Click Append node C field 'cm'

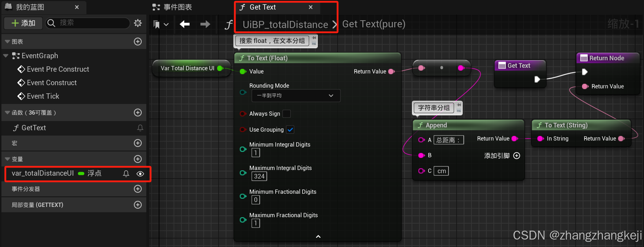[441, 171]
